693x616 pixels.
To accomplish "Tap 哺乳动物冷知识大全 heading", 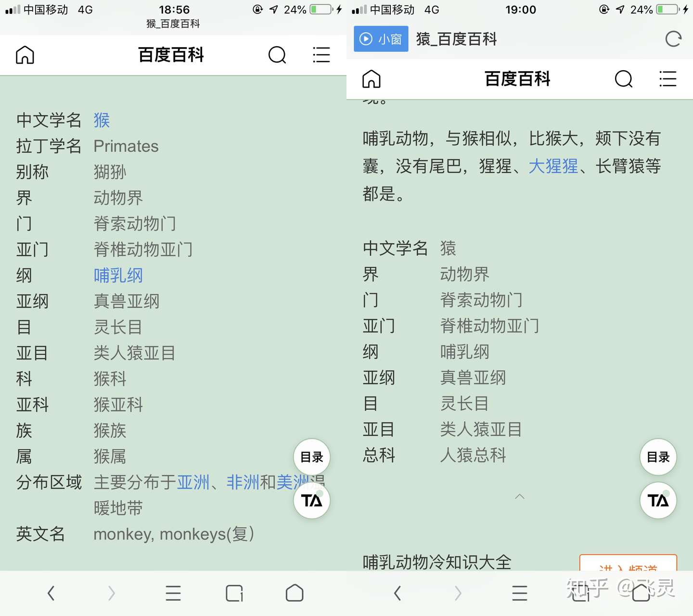I will [437, 562].
